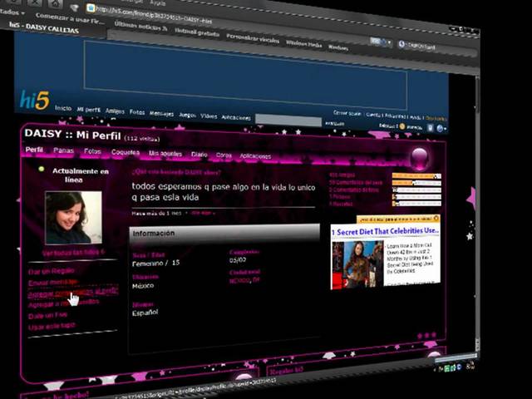Image resolution: width=532 pixels, height=399 pixels.
Task: Click the 'Usar este tapiz' link
Action: (52, 327)
